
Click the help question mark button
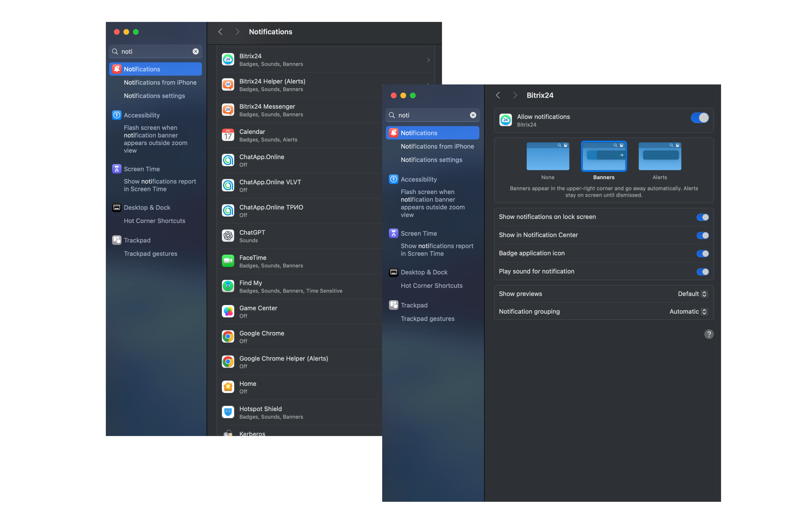[x=709, y=334]
